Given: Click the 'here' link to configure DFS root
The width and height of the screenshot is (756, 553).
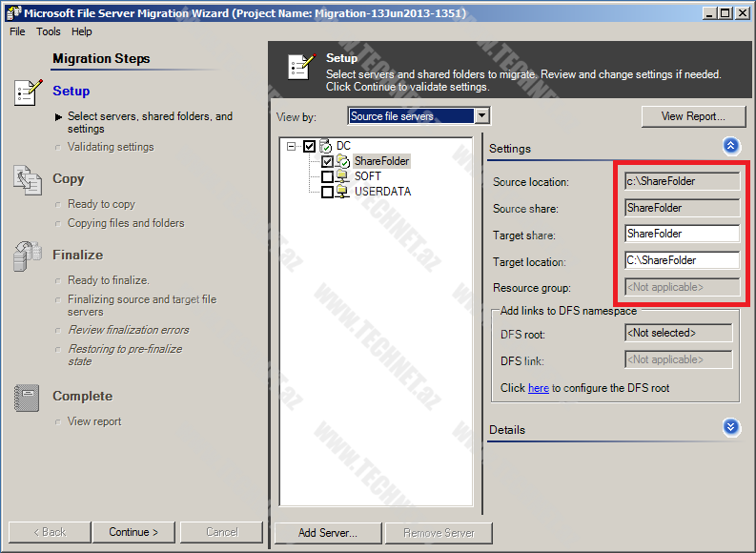Looking at the screenshot, I should 539,388.
